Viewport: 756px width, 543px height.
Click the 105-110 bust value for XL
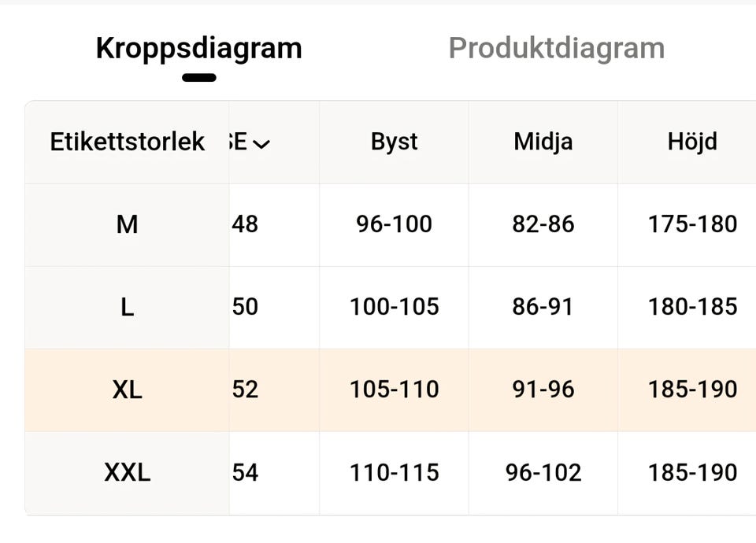click(394, 390)
